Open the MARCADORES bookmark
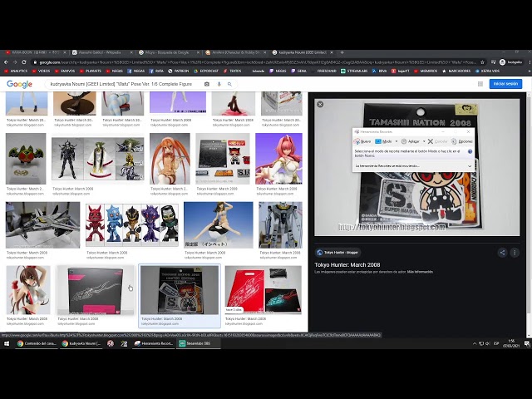The height and width of the screenshot is (399, 532). click(x=456, y=71)
